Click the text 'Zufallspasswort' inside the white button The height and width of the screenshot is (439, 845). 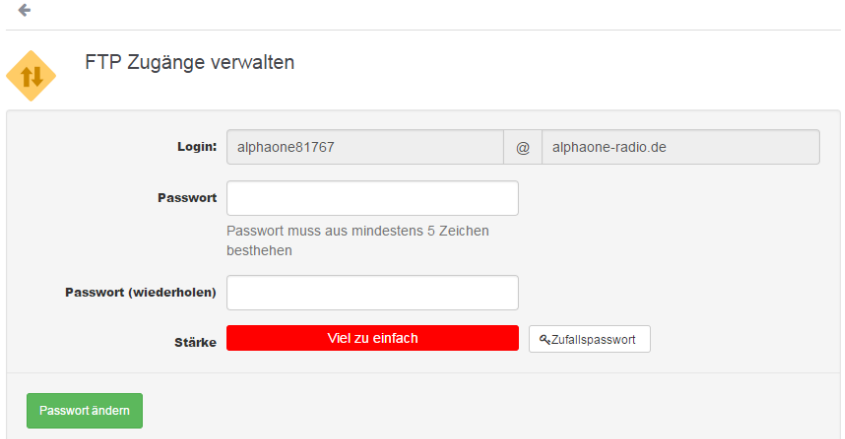tap(593, 340)
